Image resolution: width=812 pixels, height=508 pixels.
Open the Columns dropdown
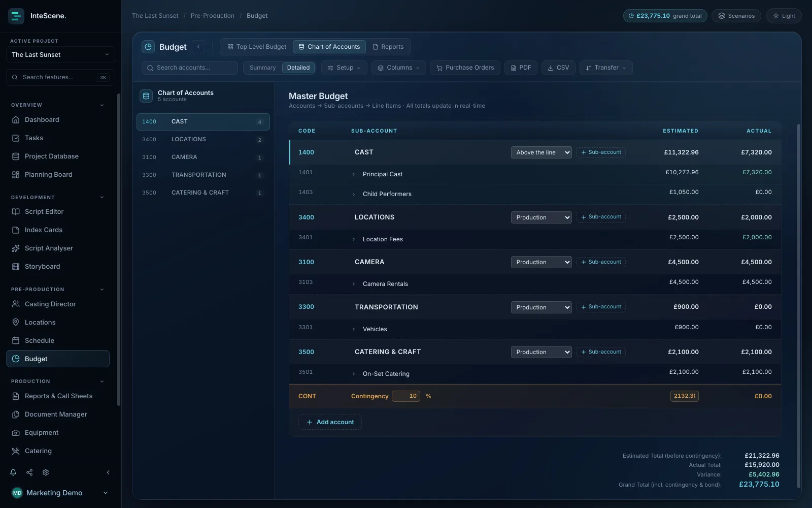tap(399, 68)
